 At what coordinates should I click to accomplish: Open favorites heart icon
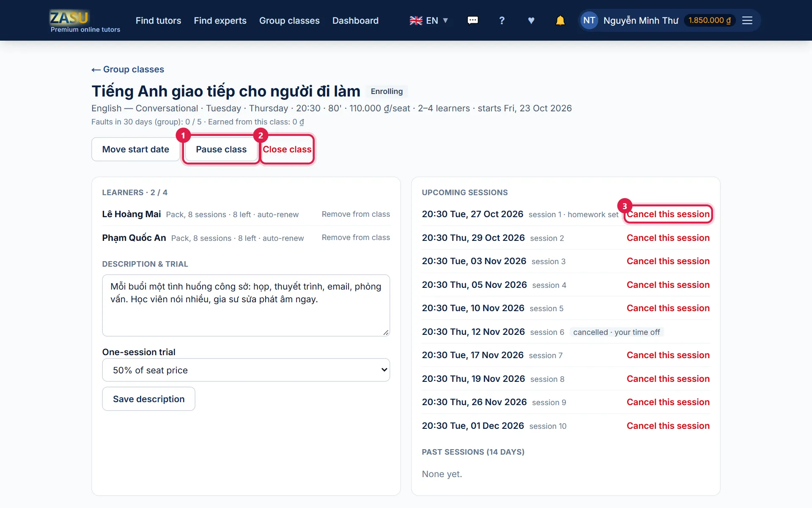click(x=531, y=20)
